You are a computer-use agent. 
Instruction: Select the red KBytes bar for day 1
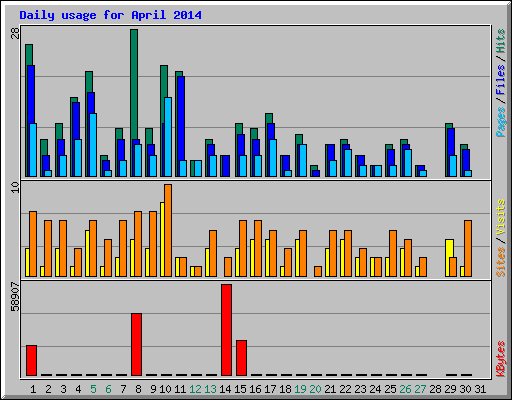coord(31,360)
